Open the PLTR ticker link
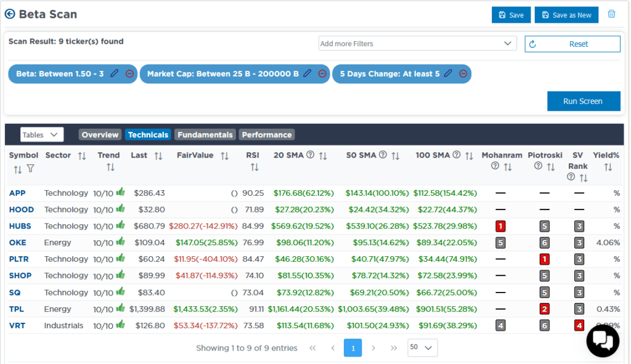 pyautogui.click(x=19, y=259)
